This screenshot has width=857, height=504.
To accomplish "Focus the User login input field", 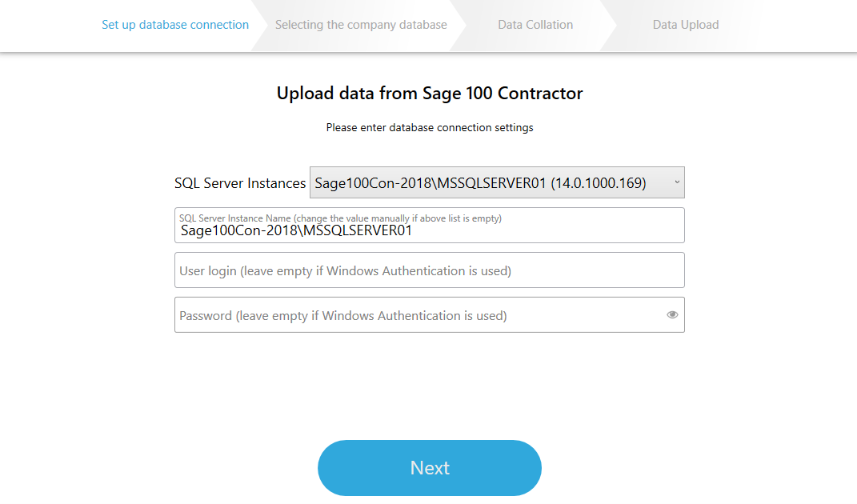I will point(430,270).
